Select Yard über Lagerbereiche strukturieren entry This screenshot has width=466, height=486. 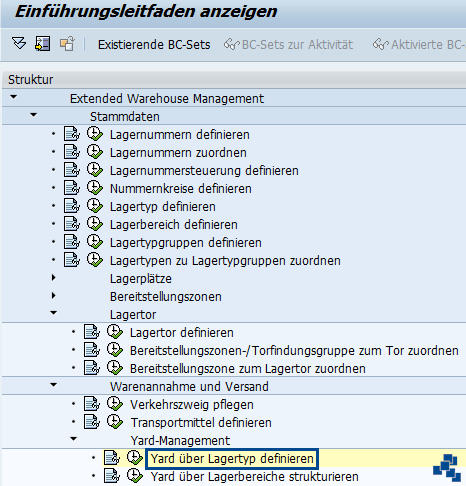pos(255,477)
